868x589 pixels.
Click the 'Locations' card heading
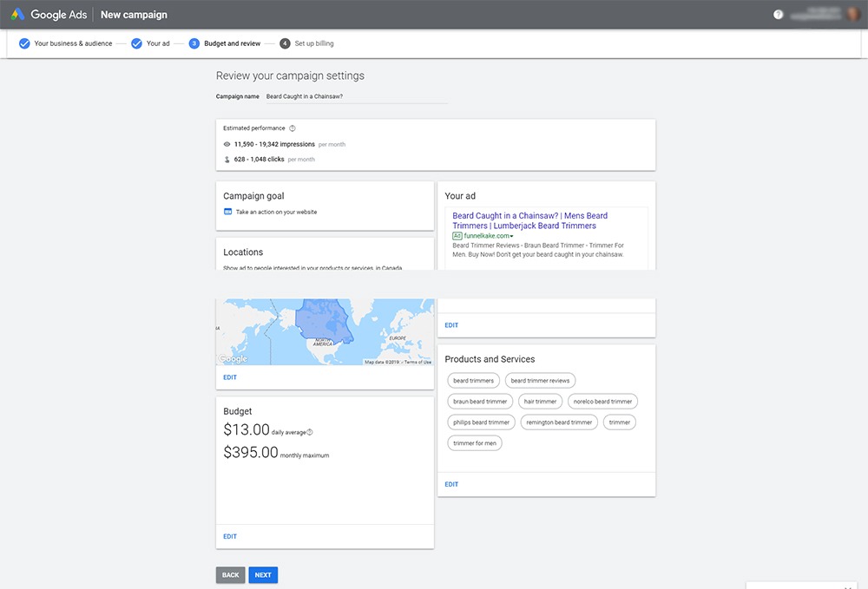pos(243,252)
